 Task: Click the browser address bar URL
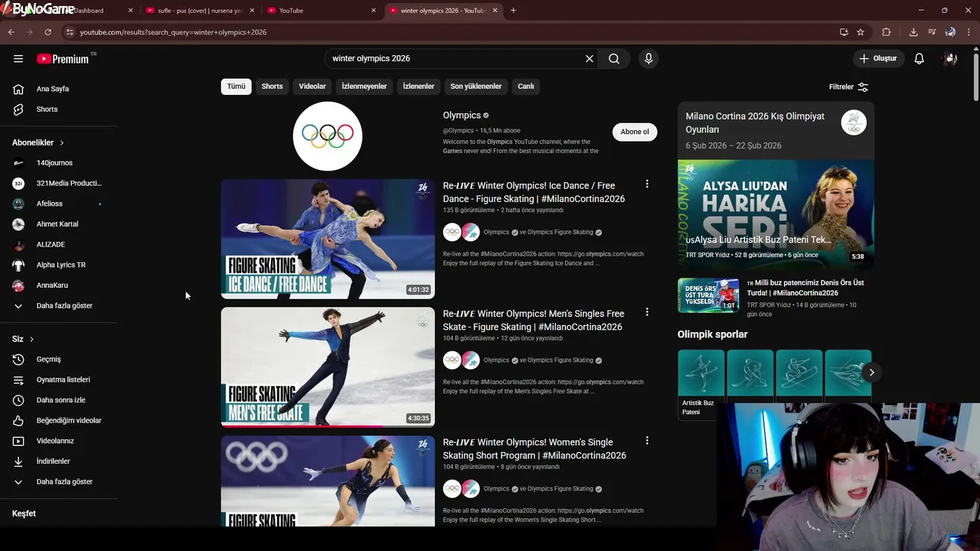(x=173, y=32)
